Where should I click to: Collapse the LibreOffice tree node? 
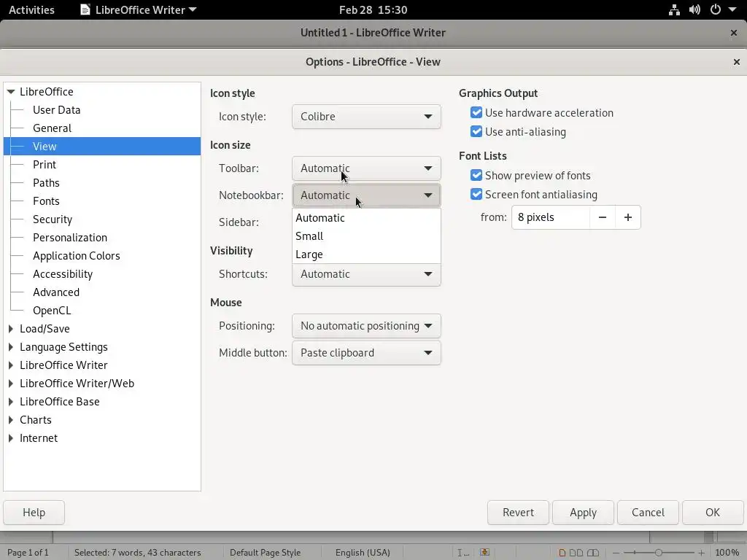pyautogui.click(x=10, y=91)
